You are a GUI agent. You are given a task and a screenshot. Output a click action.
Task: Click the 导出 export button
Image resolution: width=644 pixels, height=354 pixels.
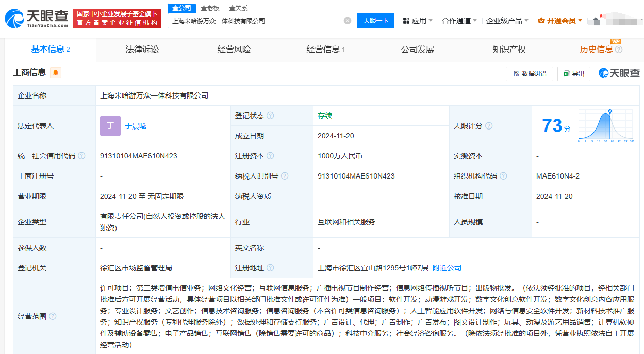(574, 74)
